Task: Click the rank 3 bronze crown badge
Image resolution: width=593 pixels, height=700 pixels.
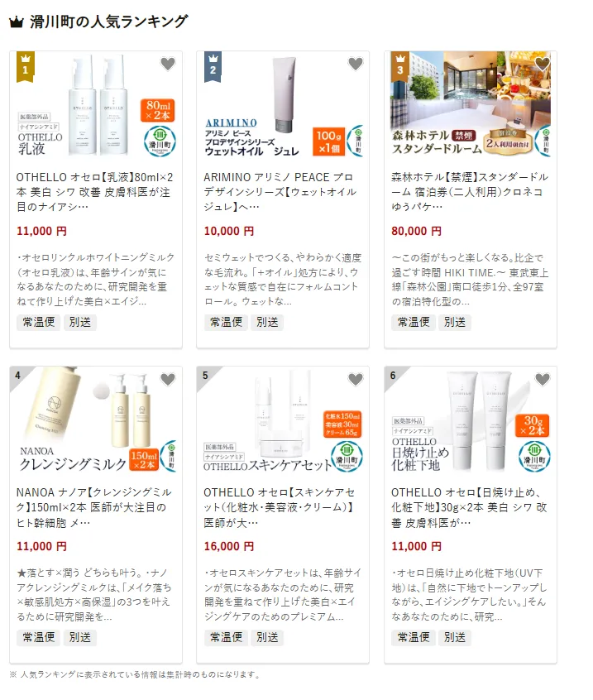Action: 399,67
